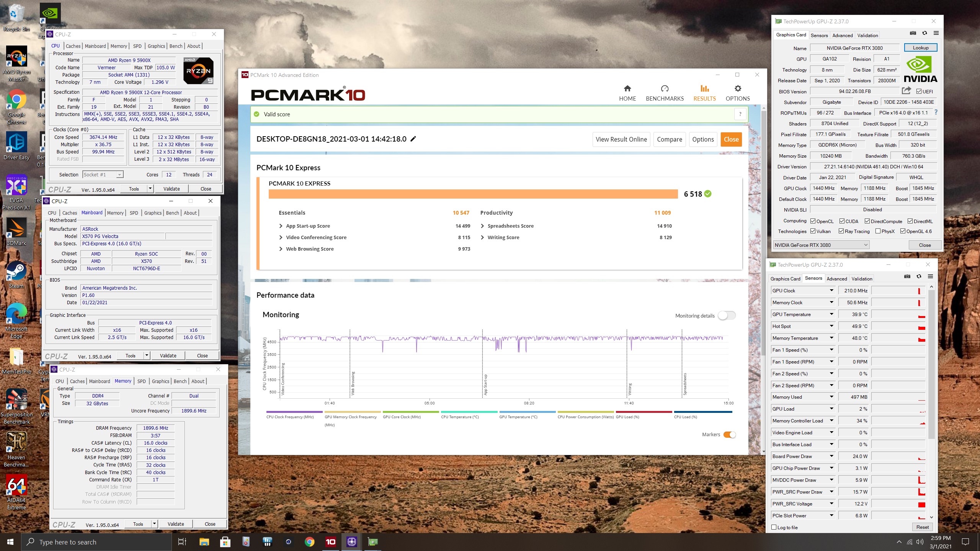Share GPU BIOS via export icon
Screen dimensions: 980x551
pyautogui.click(x=906, y=91)
